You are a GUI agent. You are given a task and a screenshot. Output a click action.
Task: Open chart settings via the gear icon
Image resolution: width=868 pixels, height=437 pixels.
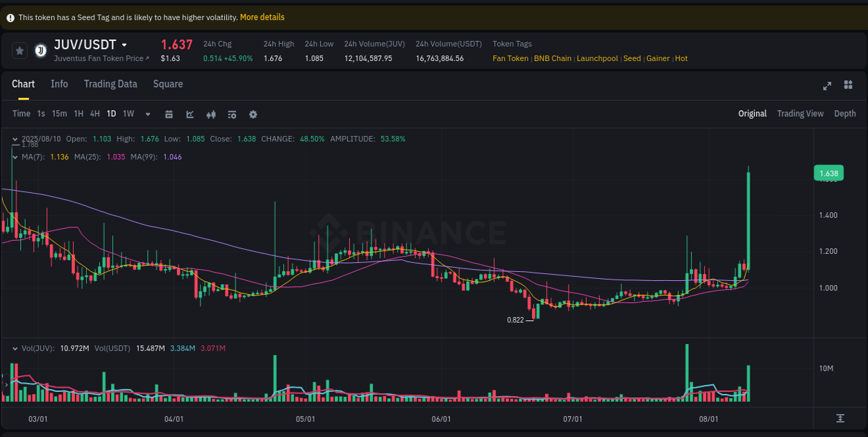coord(253,114)
